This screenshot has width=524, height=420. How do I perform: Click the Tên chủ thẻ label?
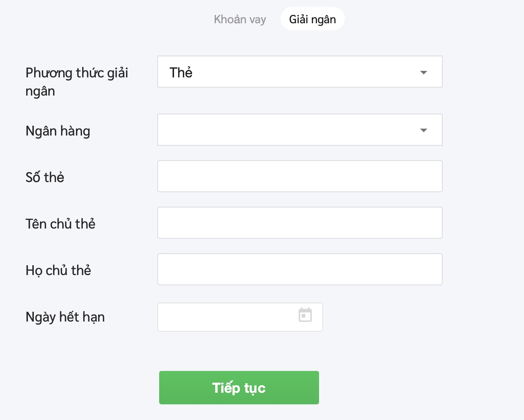click(x=60, y=224)
